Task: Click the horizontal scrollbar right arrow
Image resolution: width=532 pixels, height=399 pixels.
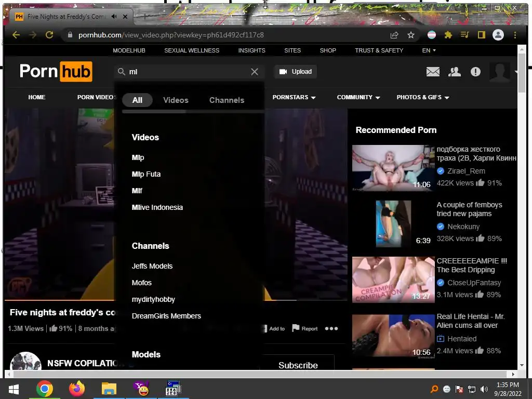Action: (x=513, y=374)
